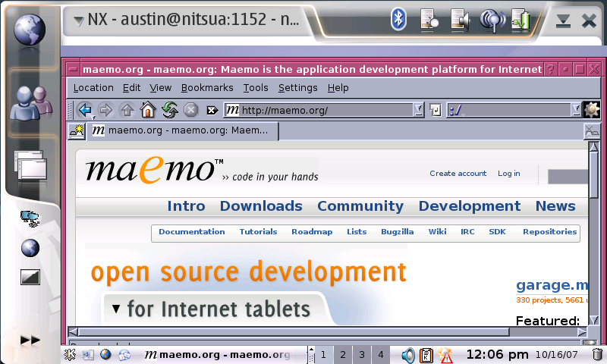Click the Up arrow navigation button
Image resolution: width=607 pixels, height=364 pixels.
(127, 110)
